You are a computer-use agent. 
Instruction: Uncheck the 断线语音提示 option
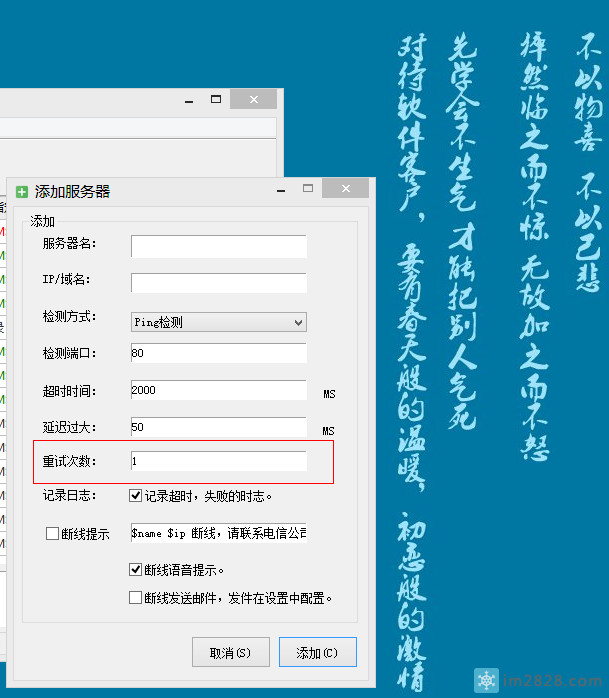(136, 570)
